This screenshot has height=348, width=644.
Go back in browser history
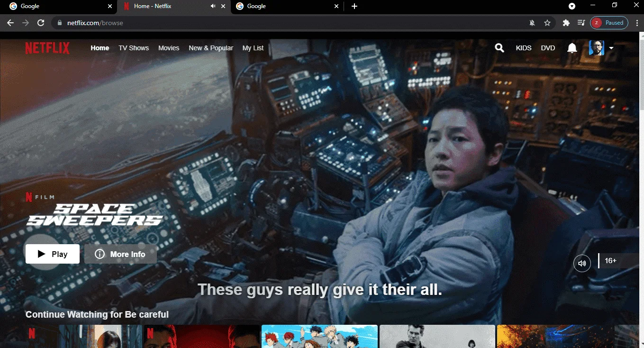[10, 23]
